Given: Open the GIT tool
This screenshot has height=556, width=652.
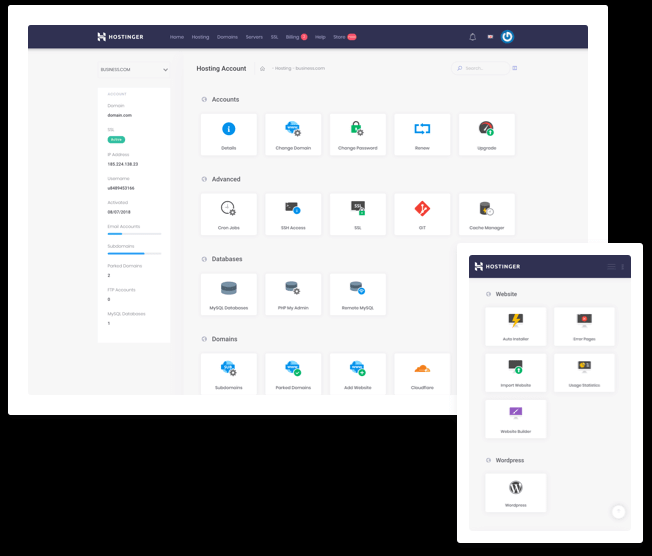Looking at the screenshot, I should click(x=422, y=214).
